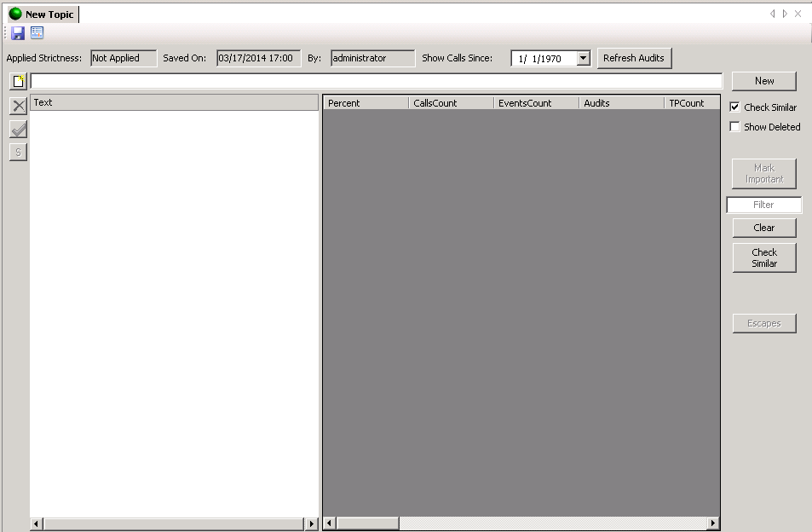Click the tab scroll left arrow
The height and width of the screenshot is (532, 812).
(773, 14)
